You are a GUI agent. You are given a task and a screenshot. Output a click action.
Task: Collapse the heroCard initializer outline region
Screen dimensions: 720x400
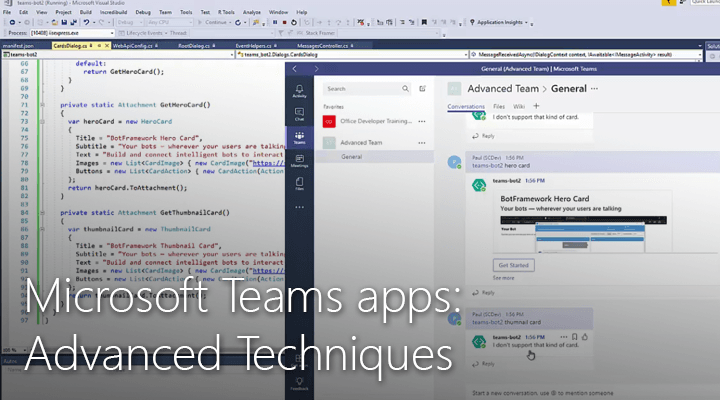click(x=42, y=122)
